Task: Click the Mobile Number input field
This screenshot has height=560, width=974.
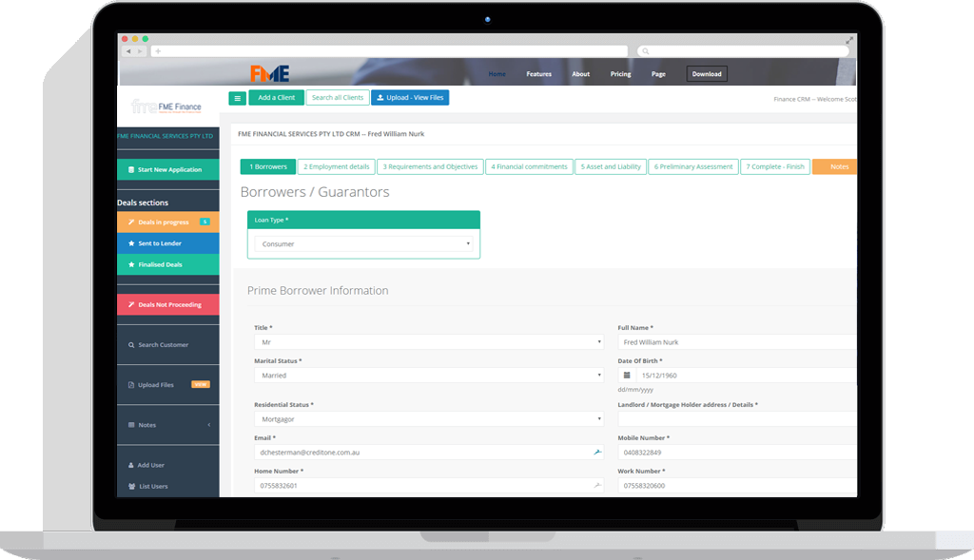Action: [737, 452]
